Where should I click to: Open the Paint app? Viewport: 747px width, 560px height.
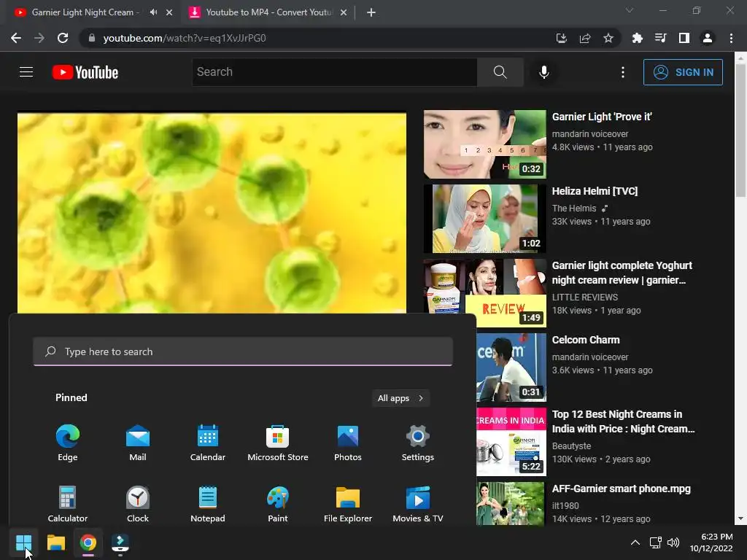coord(278,505)
